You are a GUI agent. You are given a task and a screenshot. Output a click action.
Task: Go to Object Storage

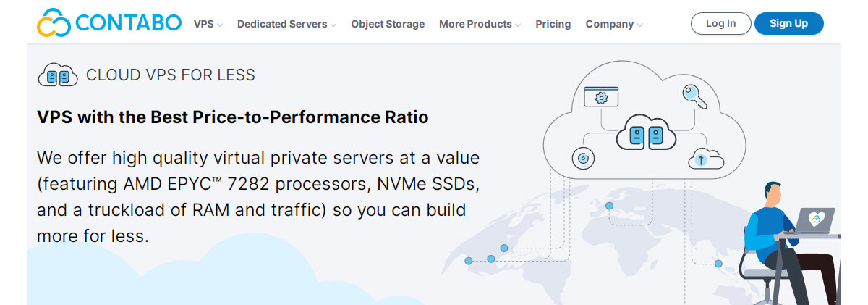click(388, 24)
